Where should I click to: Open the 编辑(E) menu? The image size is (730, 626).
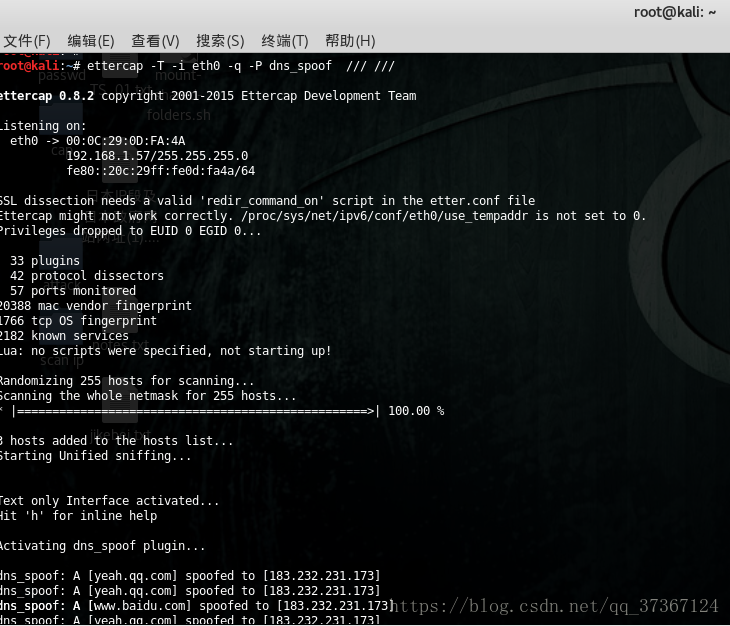(91, 41)
